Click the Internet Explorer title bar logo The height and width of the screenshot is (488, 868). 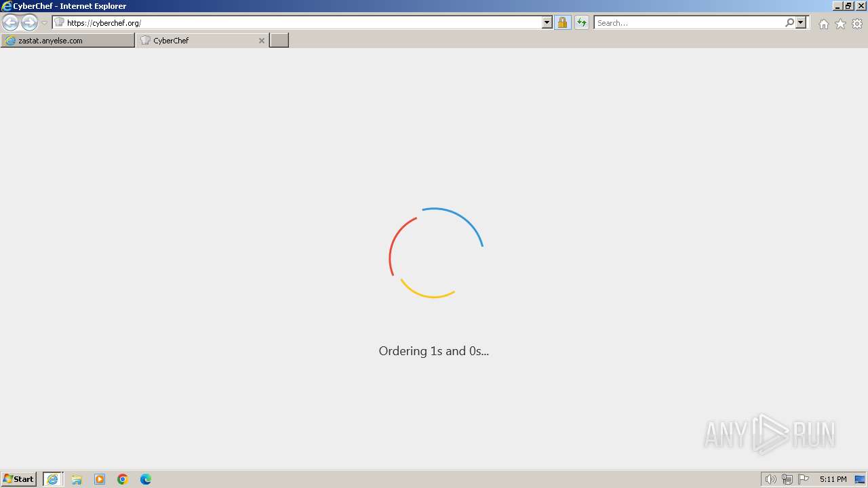(7, 6)
